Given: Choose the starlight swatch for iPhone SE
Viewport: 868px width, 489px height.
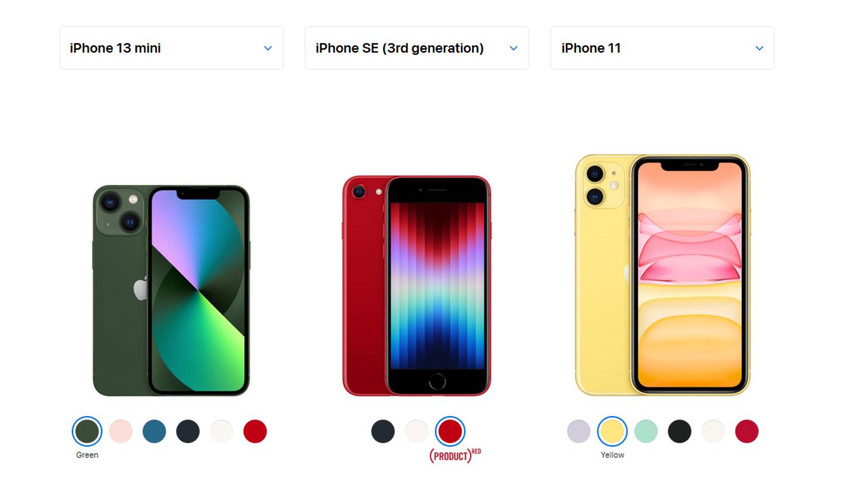Looking at the screenshot, I should 417,432.
